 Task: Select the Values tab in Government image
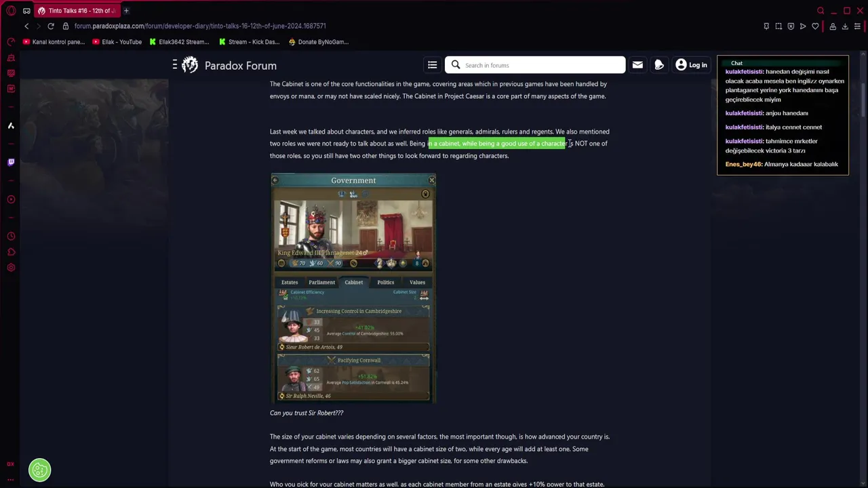pyautogui.click(x=417, y=282)
